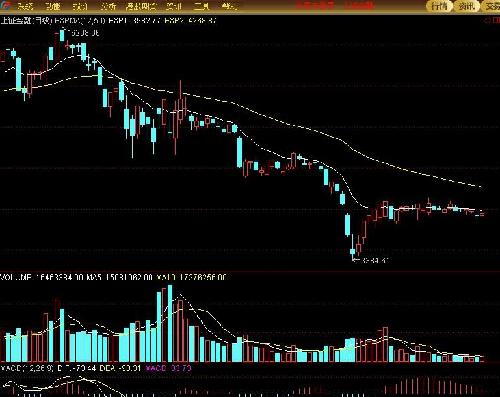Open the 系统 (System) menu
The image size is (500, 397).
tap(26, 6)
